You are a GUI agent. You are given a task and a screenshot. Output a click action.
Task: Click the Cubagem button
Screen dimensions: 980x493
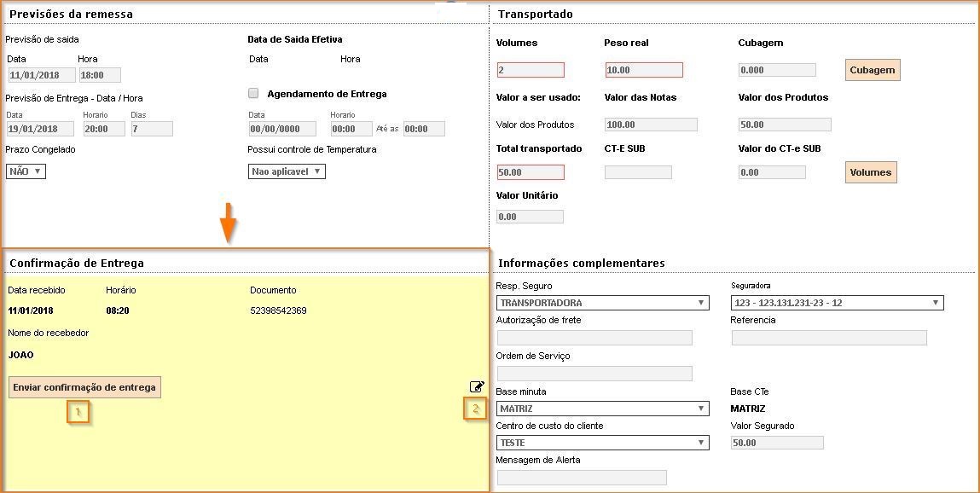(873, 70)
